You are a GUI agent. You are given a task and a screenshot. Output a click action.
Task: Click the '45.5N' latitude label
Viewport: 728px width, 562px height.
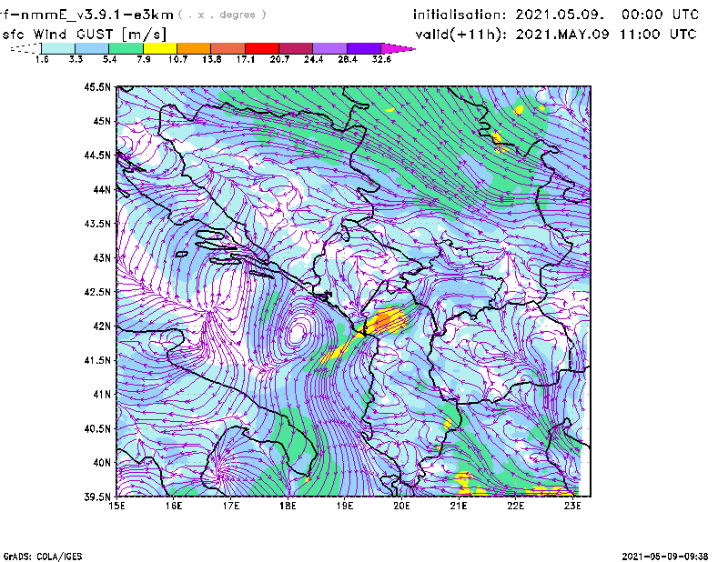point(97,86)
